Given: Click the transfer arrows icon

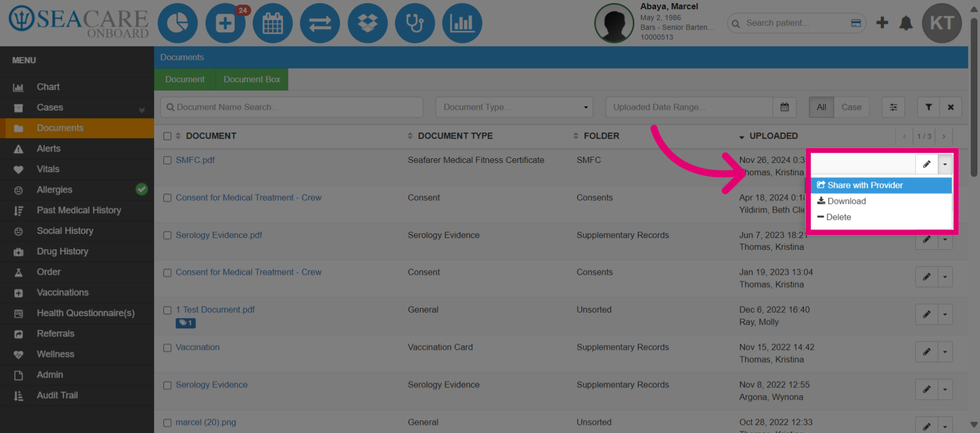Looking at the screenshot, I should coord(320,23).
